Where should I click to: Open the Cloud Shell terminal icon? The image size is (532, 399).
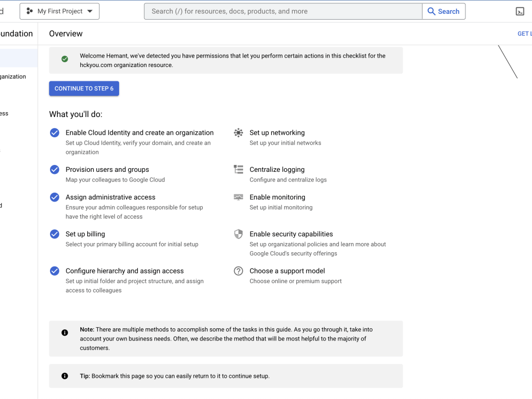(x=520, y=11)
